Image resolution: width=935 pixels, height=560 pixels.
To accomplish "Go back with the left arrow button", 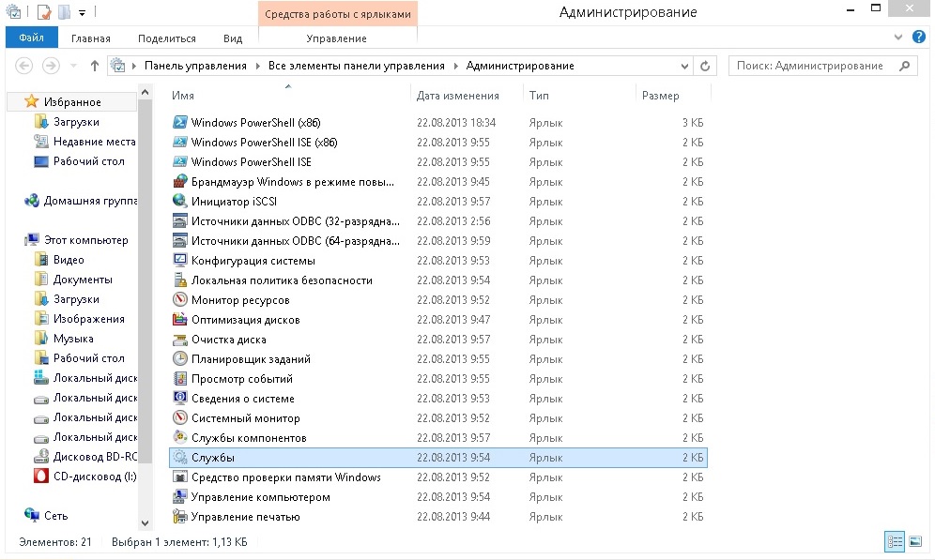I will (x=23, y=66).
